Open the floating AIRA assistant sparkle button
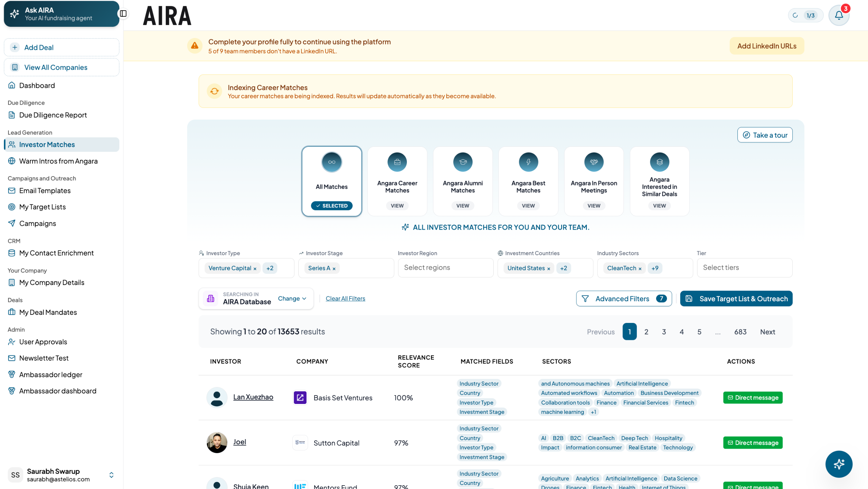This screenshot has height=489, width=868. coord(839,464)
